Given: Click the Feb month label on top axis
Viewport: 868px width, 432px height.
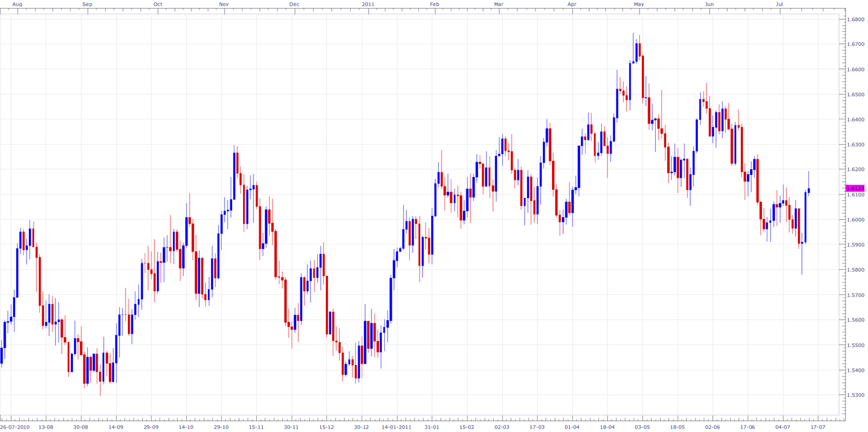Looking at the screenshot, I should [x=435, y=4].
